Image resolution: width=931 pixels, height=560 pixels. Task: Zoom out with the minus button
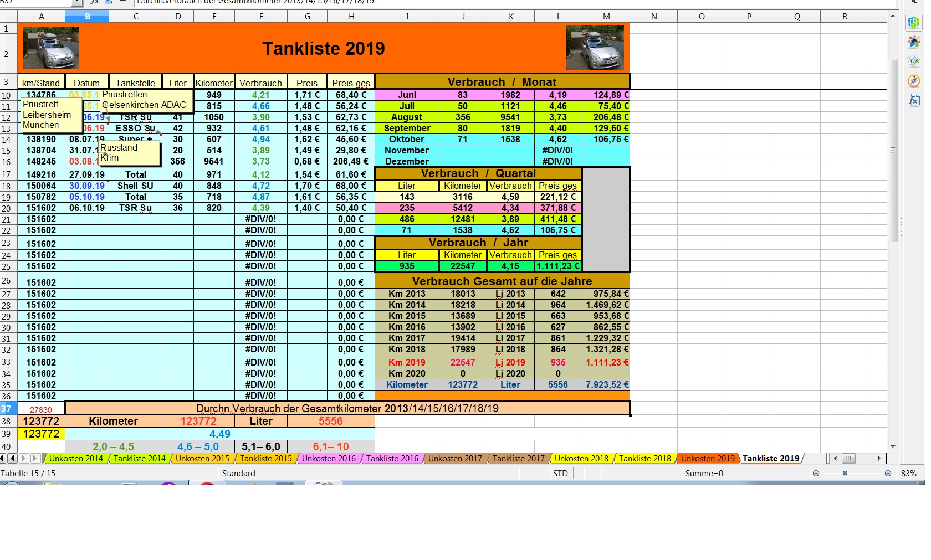pyautogui.click(x=816, y=473)
